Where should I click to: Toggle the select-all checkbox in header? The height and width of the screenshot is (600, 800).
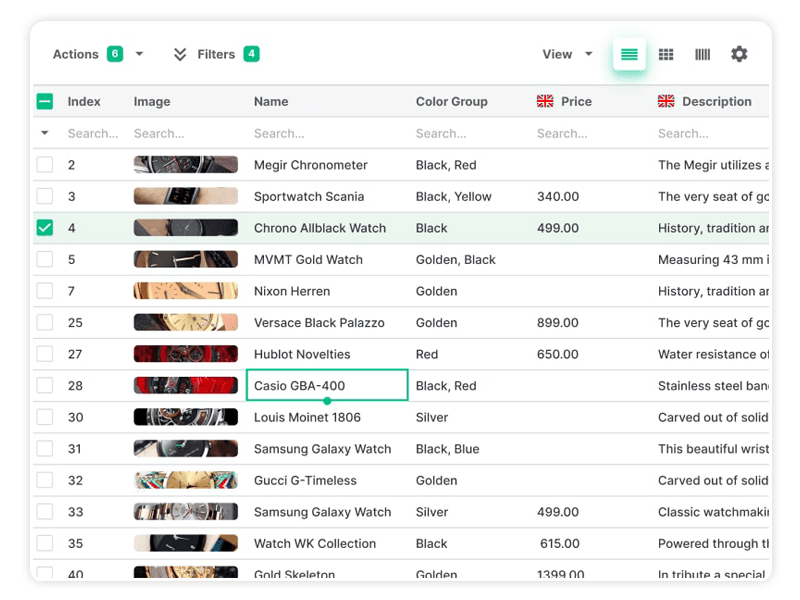45,101
